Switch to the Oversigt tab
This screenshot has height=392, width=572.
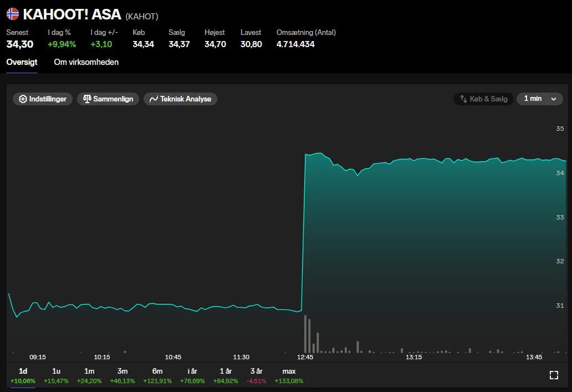pos(22,62)
